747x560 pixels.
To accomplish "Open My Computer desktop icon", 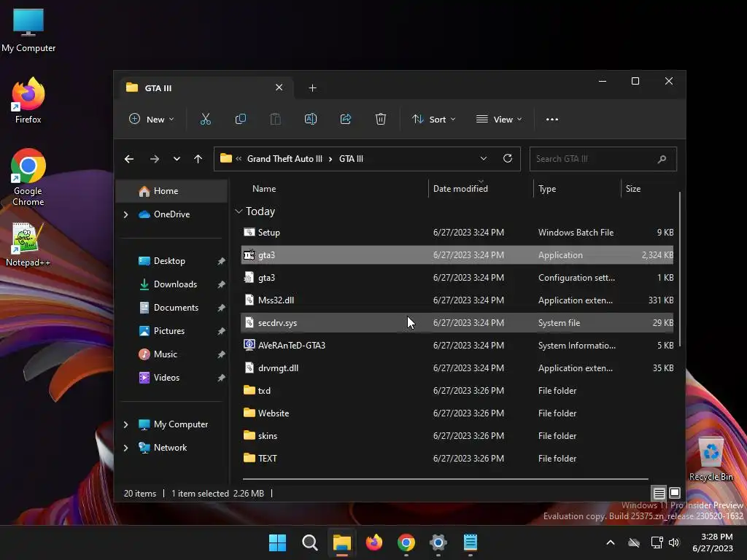I will coord(28,31).
